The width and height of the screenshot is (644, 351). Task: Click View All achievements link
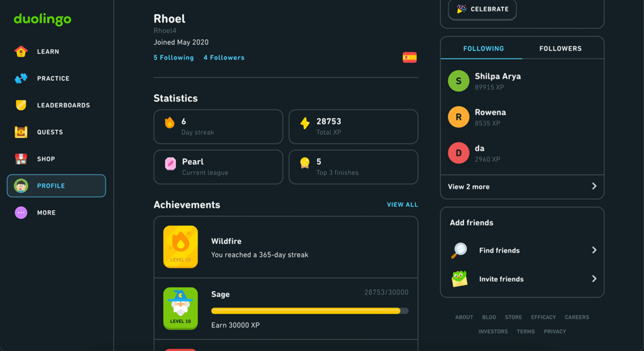coord(402,204)
